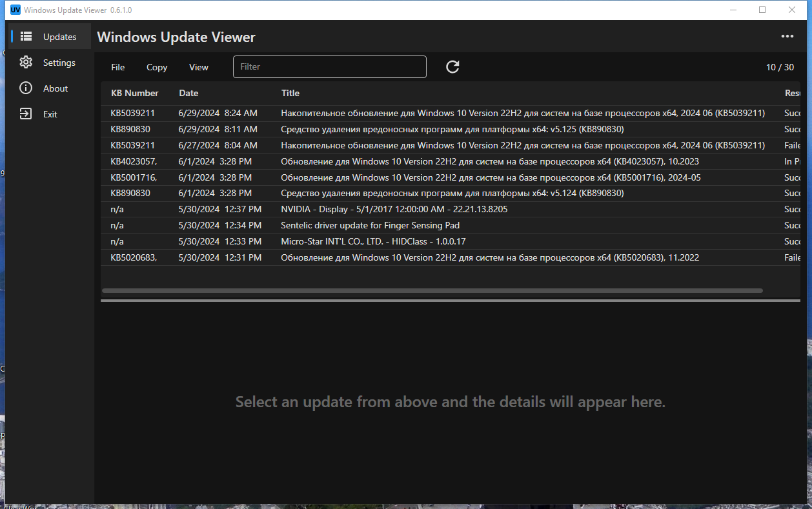
Task: Open the File menu
Action: [118, 67]
